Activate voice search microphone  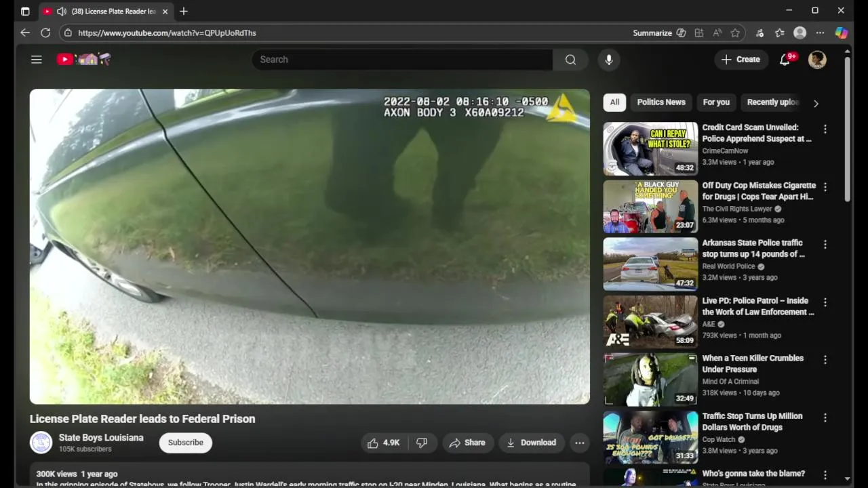pyautogui.click(x=609, y=60)
